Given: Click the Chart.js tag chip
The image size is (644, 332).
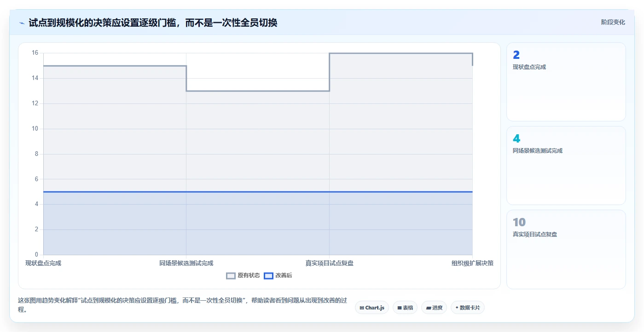Looking at the screenshot, I should (x=372, y=308).
